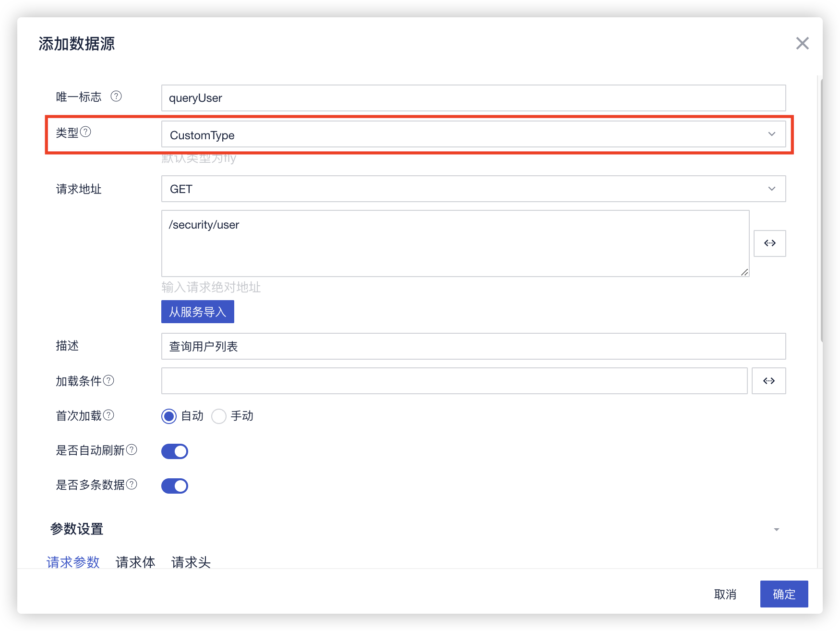
Task: Click help icon beside 是否自动刷新
Action: 132,450
